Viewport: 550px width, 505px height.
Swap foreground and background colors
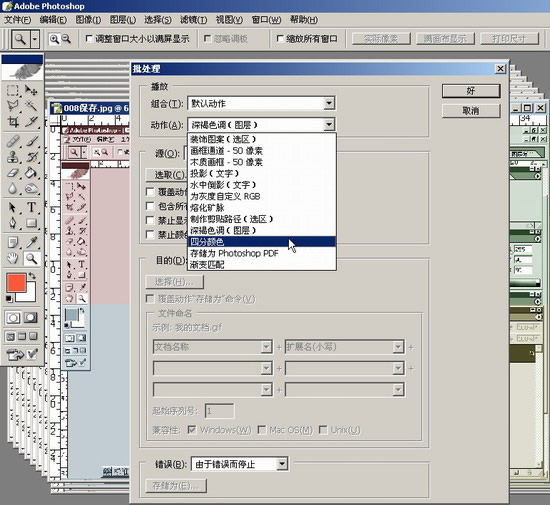pos(32,276)
